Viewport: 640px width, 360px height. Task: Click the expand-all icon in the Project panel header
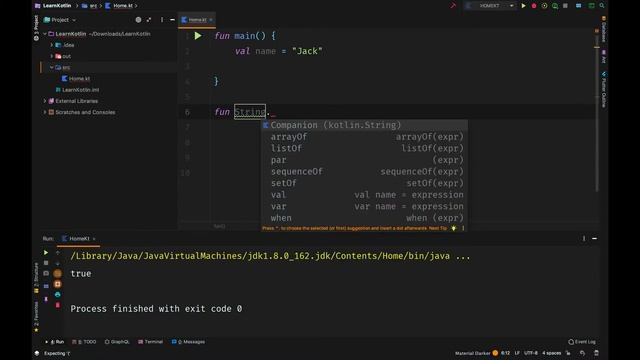(x=149, y=20)
